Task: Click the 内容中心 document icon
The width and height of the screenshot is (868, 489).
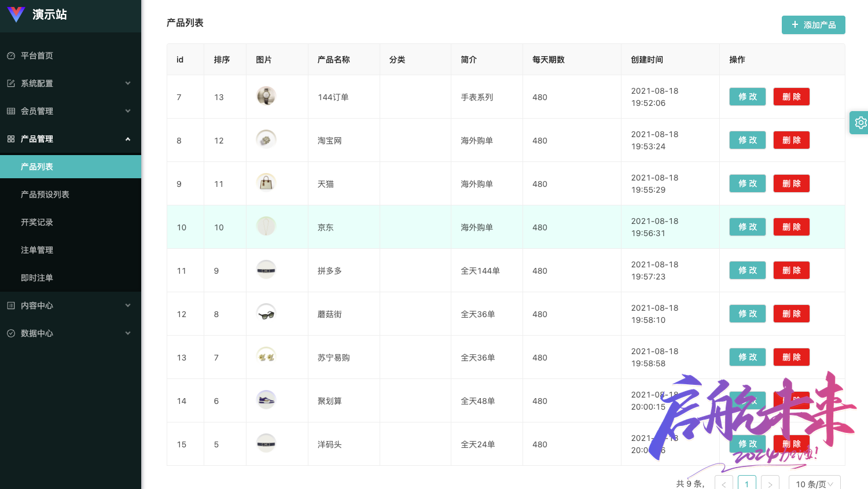Action: (11, 306)
